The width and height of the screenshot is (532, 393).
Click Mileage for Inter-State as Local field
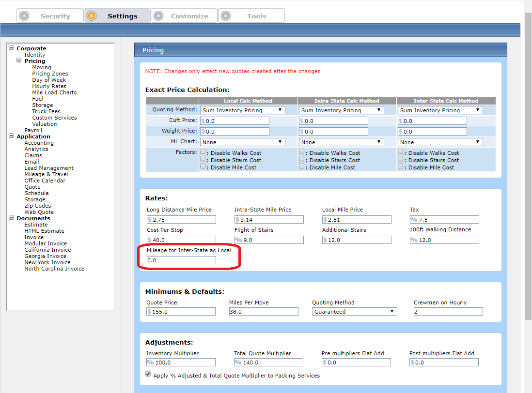pyautogui.click(x=181, y=260)
